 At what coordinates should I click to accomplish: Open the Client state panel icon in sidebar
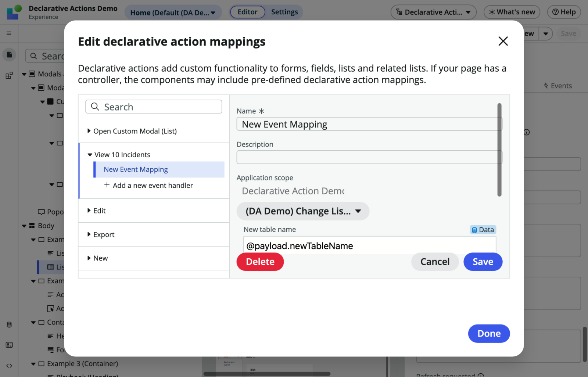click(x=9, y=345)
